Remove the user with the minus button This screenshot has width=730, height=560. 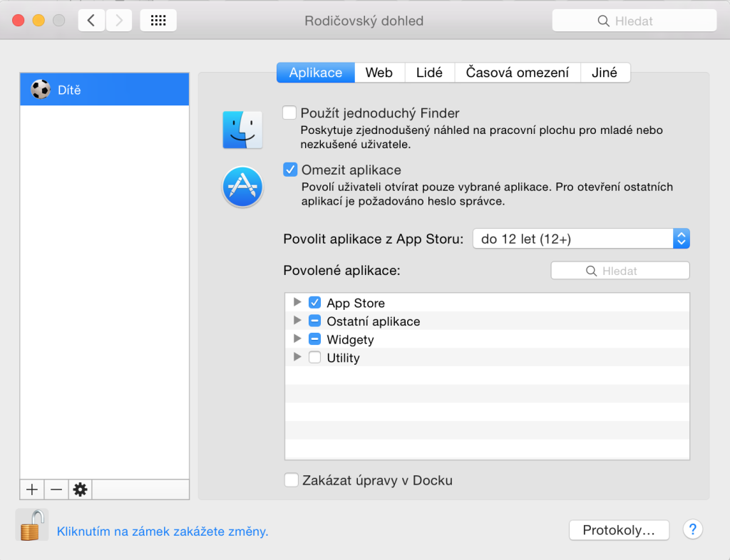[x=56, y=489]
